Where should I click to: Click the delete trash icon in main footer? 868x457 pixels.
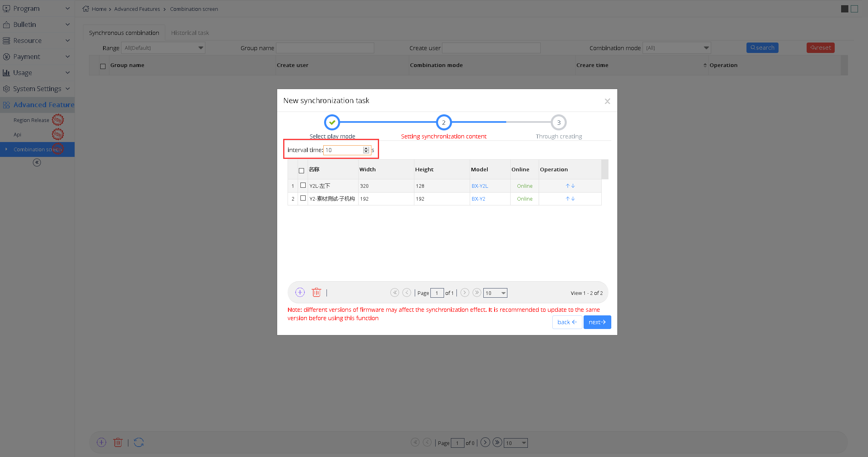pos(118,443)
